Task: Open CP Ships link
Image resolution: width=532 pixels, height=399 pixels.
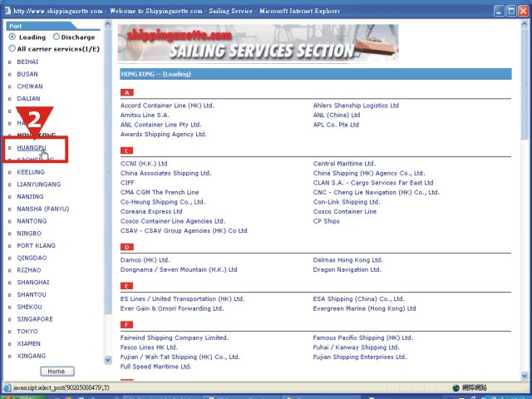Action: [327, 221]
